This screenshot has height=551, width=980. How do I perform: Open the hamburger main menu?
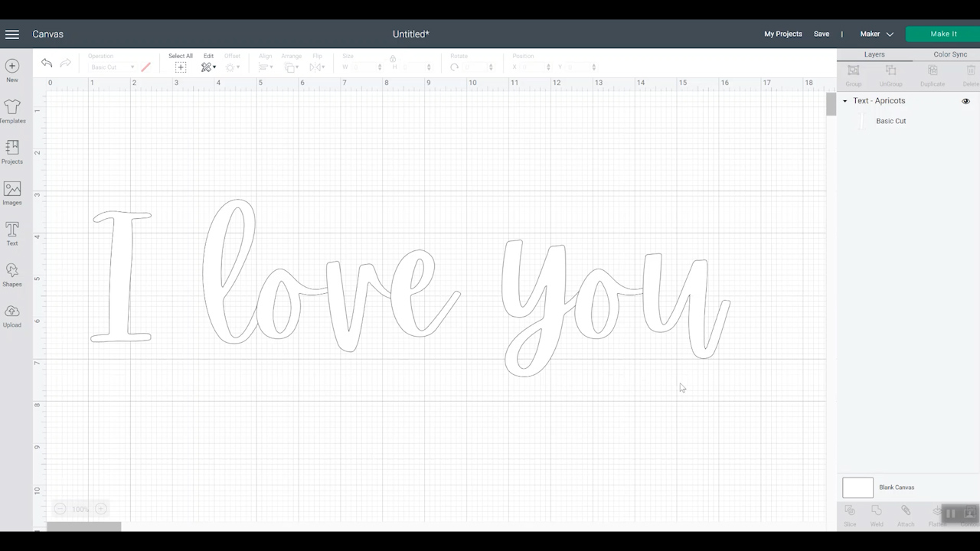(x=12, y=34)
